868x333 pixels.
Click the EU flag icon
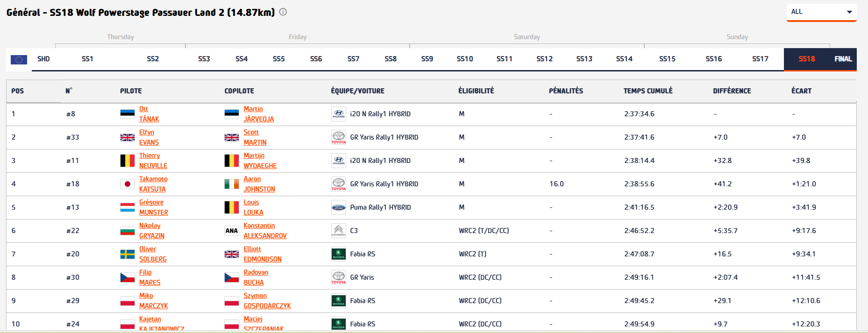pyautogui.click(x=19, y=59)
